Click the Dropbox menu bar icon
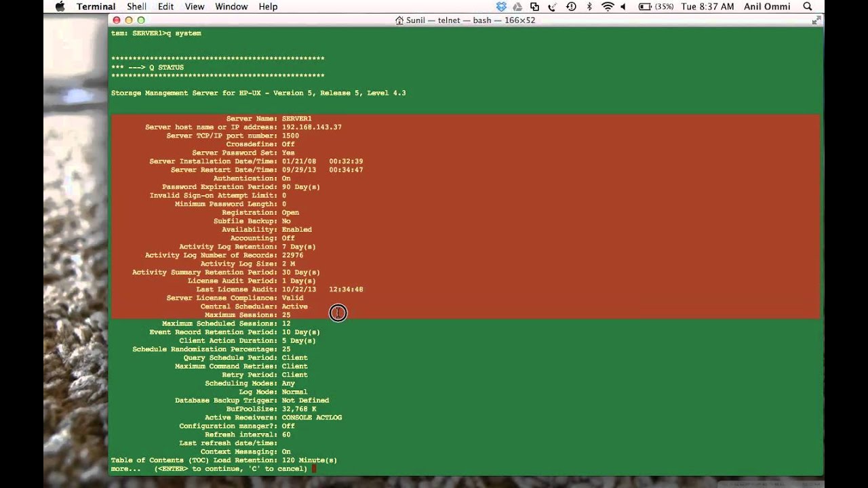Image resolution: width=868 pixels, height=488 pixels. tap(501, 7)
